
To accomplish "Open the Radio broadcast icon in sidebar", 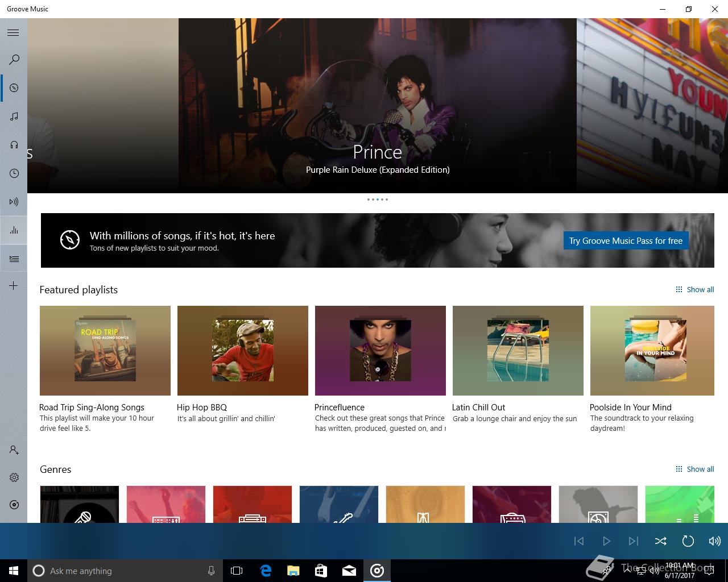I will click(x=14, y=202).
